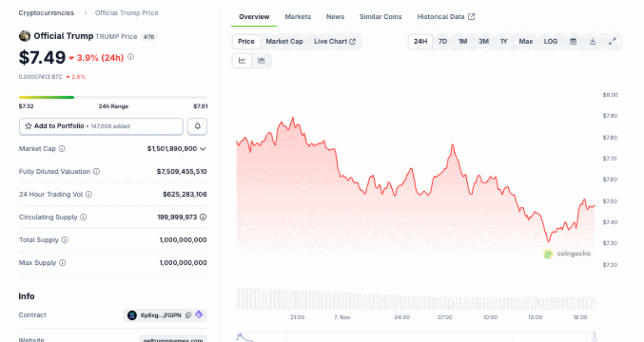The width and height of the screenshot is (644, 342).
Task: Download chart data via download icon
Action: tap(592, 42)
